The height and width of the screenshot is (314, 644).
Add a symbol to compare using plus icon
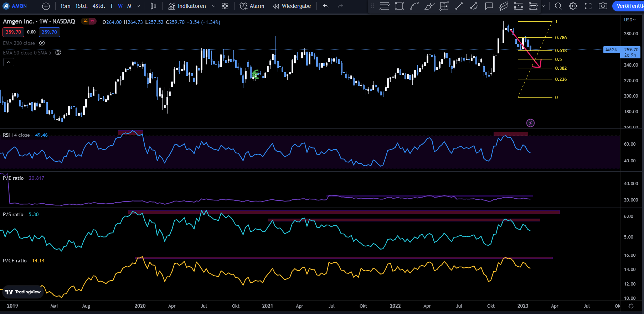click(x=46, y=6)
